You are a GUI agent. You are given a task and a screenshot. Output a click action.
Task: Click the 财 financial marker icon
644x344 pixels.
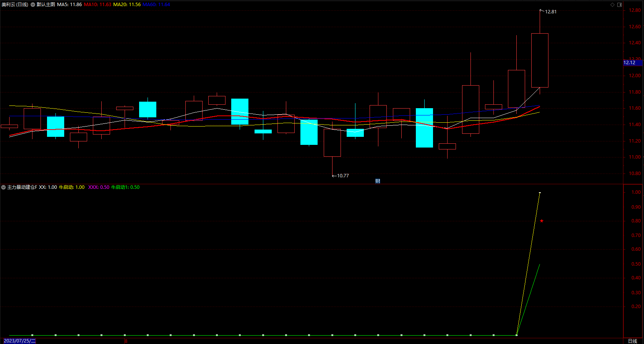378,181
